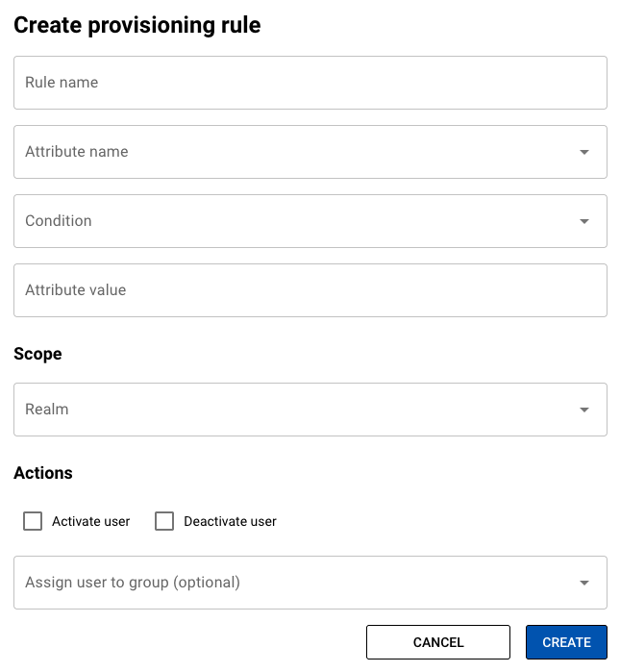Click the Condition field caret icon
The image size is (620, 672).
(x=584, y=221)
